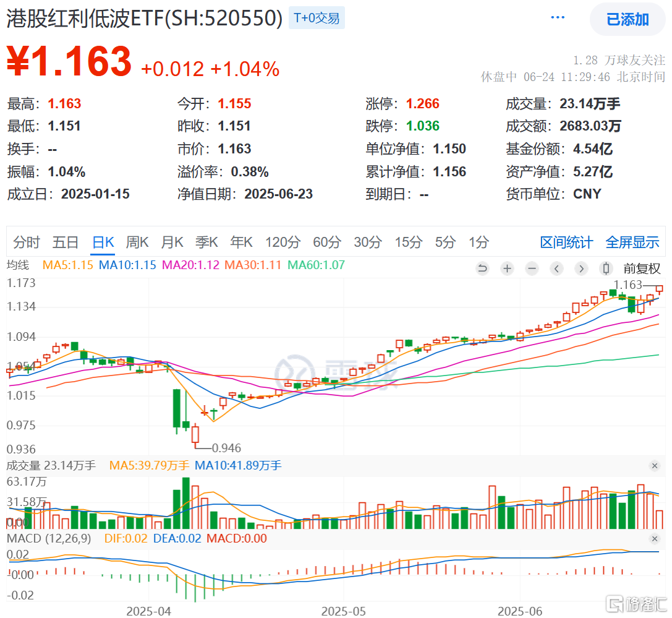Click the MA10:1.15 moving average label
The height and width of the screenshot is (618, 672).
click(127, 265)
